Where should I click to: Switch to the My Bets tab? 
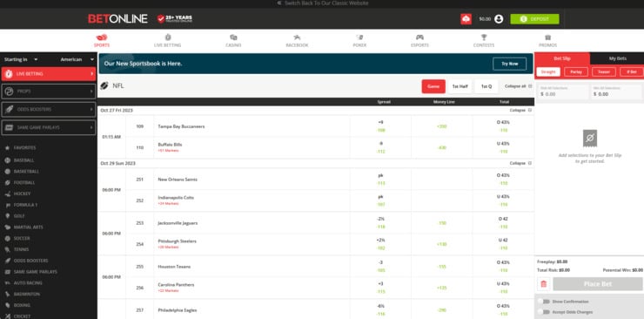pos(617,58)
